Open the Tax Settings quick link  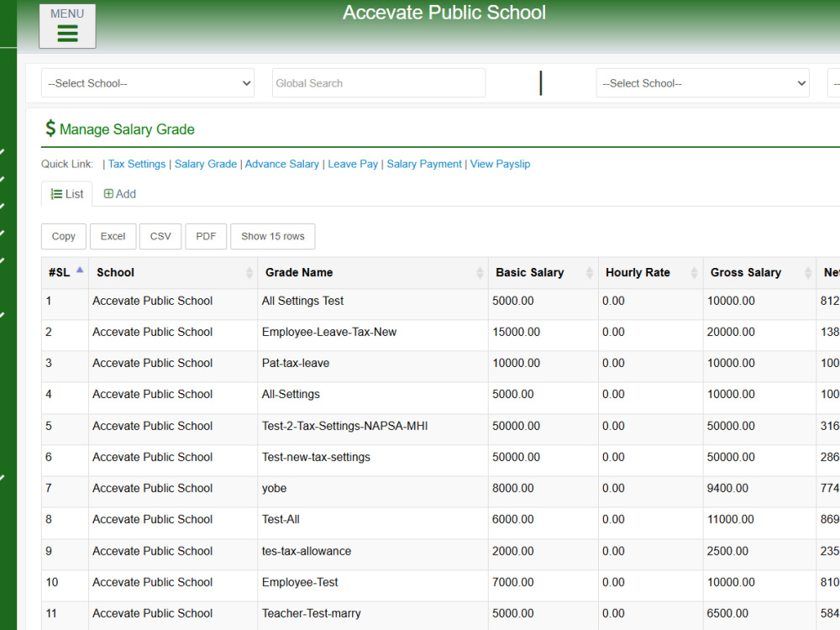click(137, 164)
